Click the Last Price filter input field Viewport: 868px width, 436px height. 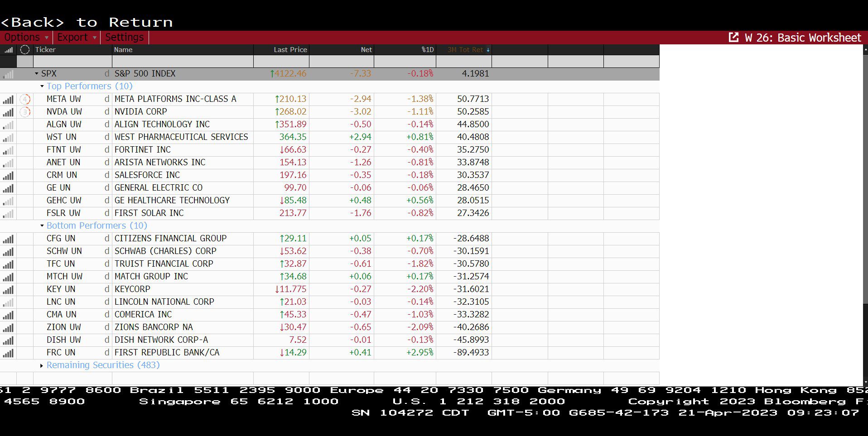point(281,61)
